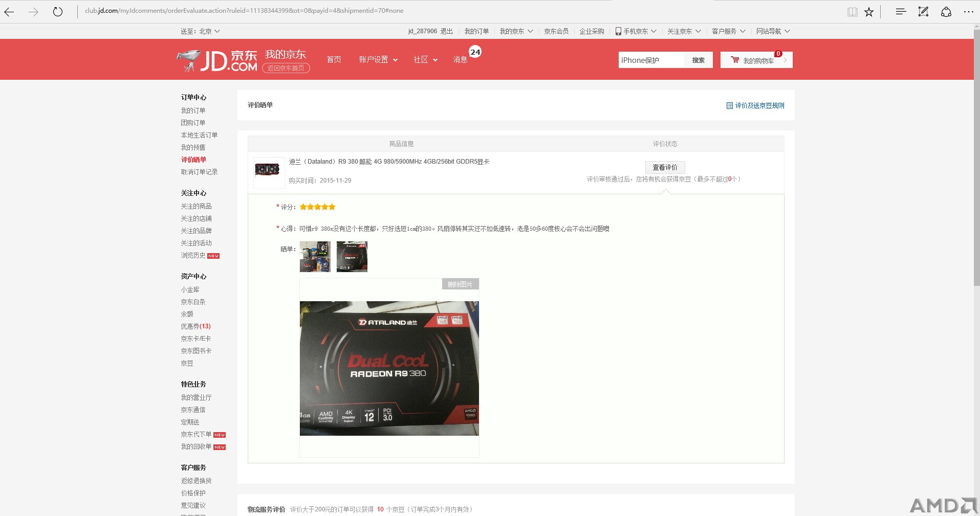Open 浏览历史 in sidebar
Viewport: 980px width, 516px height.
pyautogui.click(x=193, y=255)
